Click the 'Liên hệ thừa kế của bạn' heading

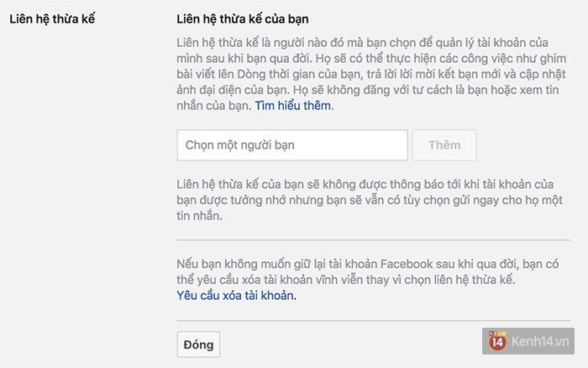point(243,18)
